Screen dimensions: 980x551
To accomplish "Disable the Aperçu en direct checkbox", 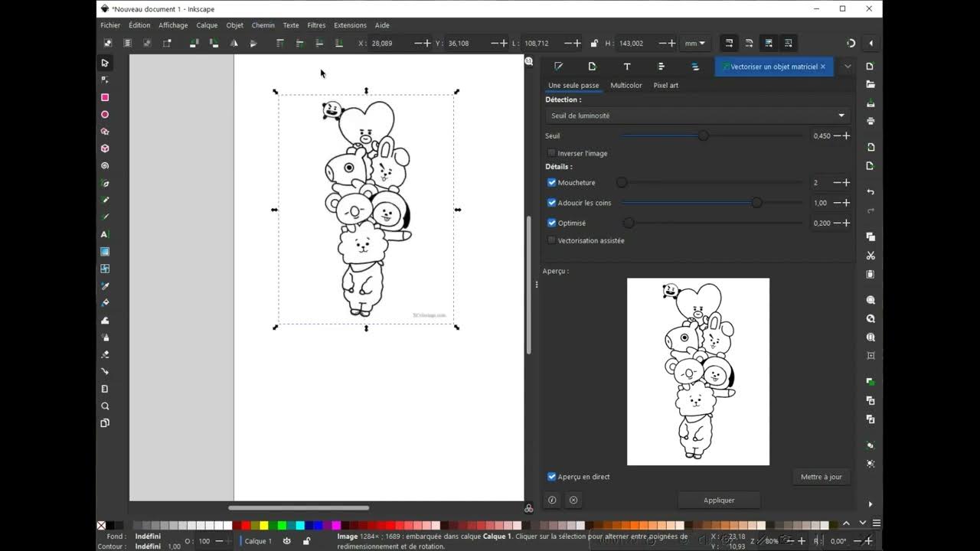I will coord(551,477).
